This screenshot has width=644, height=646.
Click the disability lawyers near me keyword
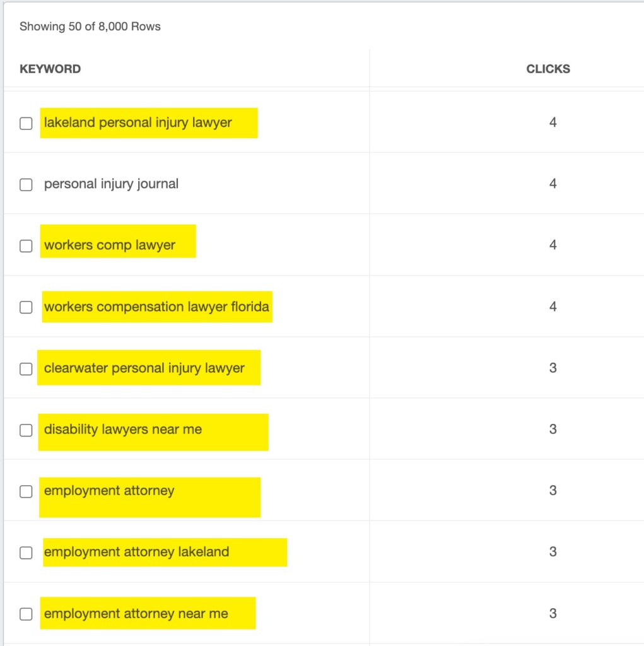tap(123, 430)
